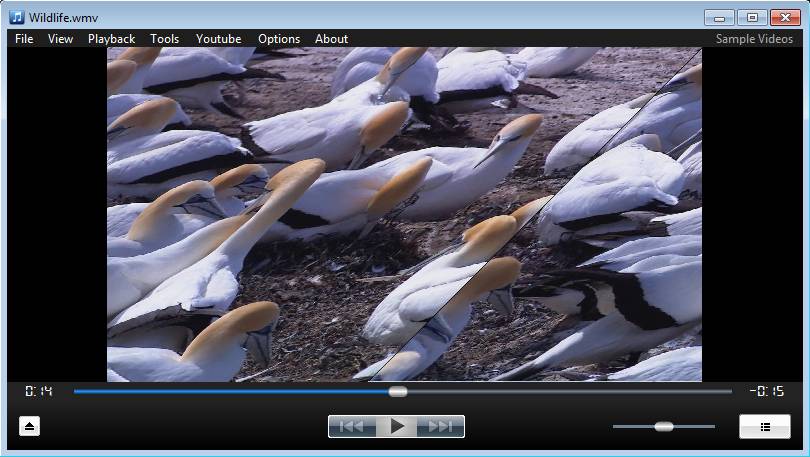This screenshot has height=457, width=810.
Task: Toggle the 0:14 elapsed time display
Action: (39, 392)
